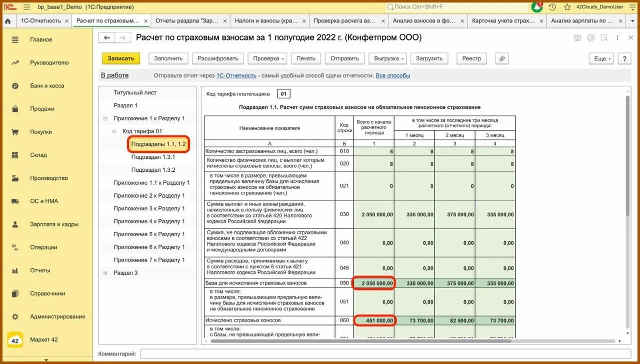Open the Выгрузка dropdown button
Viewport: 640px width, 364px height.
[x=388, y=58]
